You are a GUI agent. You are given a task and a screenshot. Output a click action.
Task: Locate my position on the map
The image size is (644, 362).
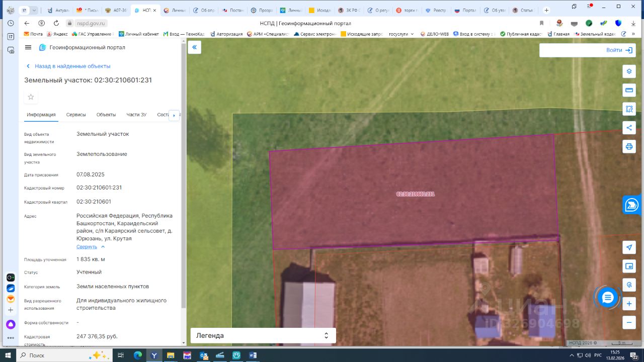coord(629,247)
